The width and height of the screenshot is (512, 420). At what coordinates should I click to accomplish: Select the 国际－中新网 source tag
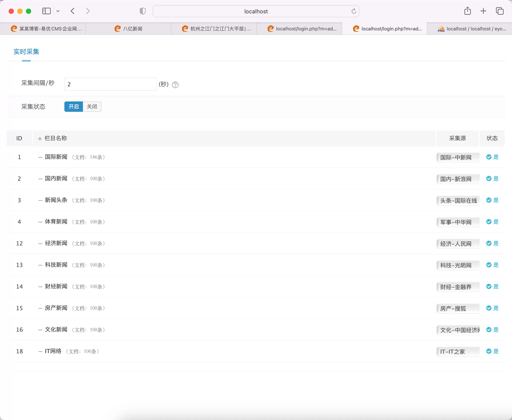point(457,157)
